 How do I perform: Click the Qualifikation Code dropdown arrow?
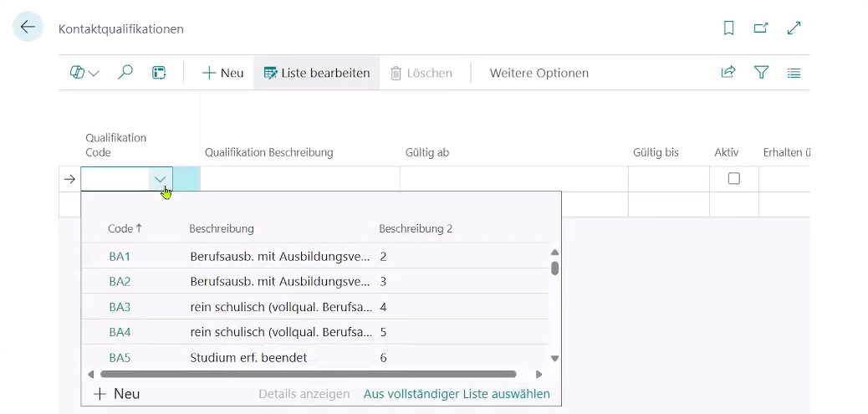[160, 179]
